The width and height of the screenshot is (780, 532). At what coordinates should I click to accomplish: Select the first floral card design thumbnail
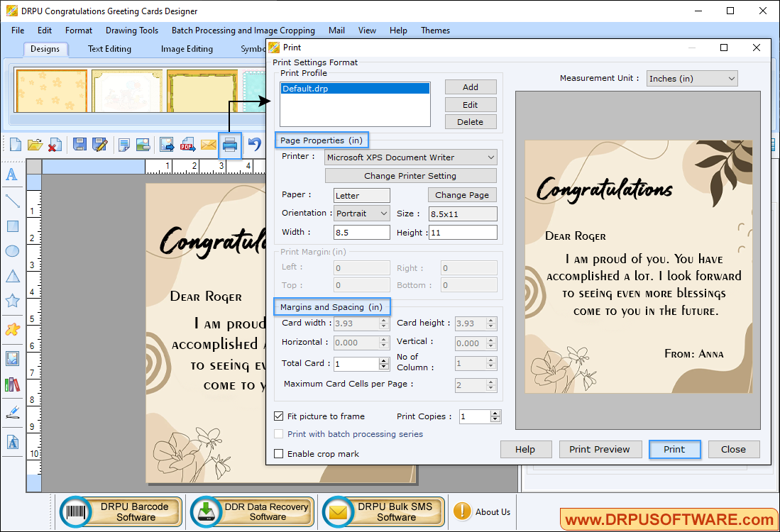click(x=50, y=90)
